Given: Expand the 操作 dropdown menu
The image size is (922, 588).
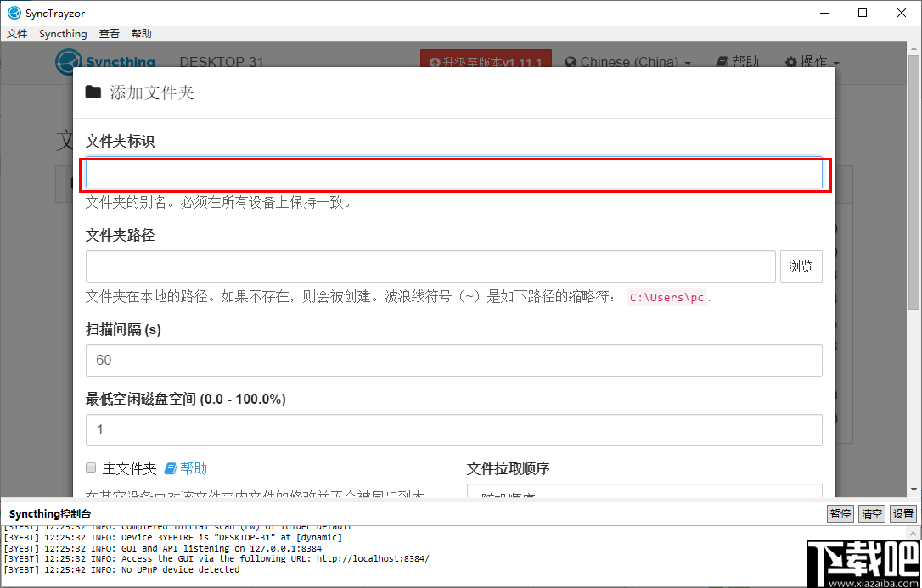Looking at the screenshot, I should (x=812, y=62).
